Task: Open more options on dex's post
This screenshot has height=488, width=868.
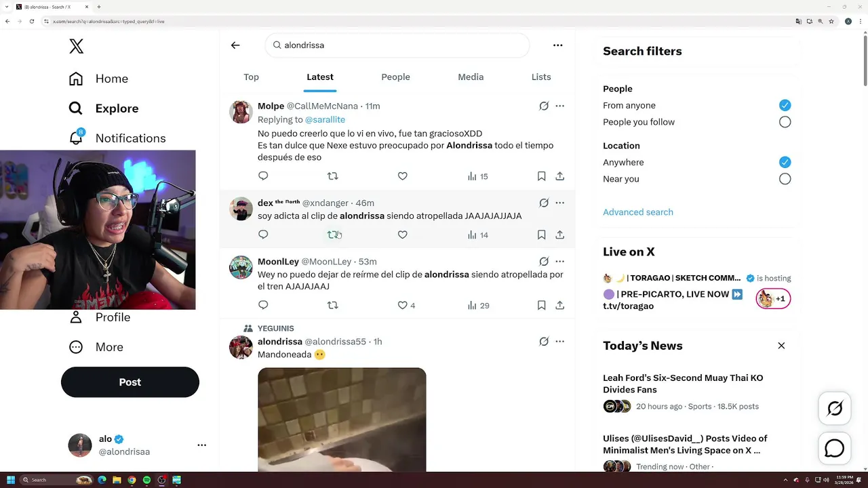Action: pos(559,203)
